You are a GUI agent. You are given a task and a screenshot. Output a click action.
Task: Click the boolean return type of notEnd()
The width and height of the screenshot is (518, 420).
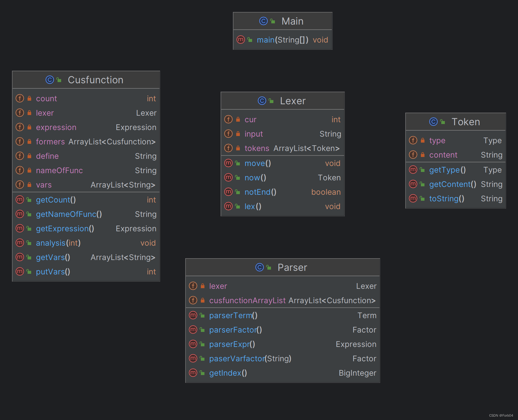(x=326, y=192)
